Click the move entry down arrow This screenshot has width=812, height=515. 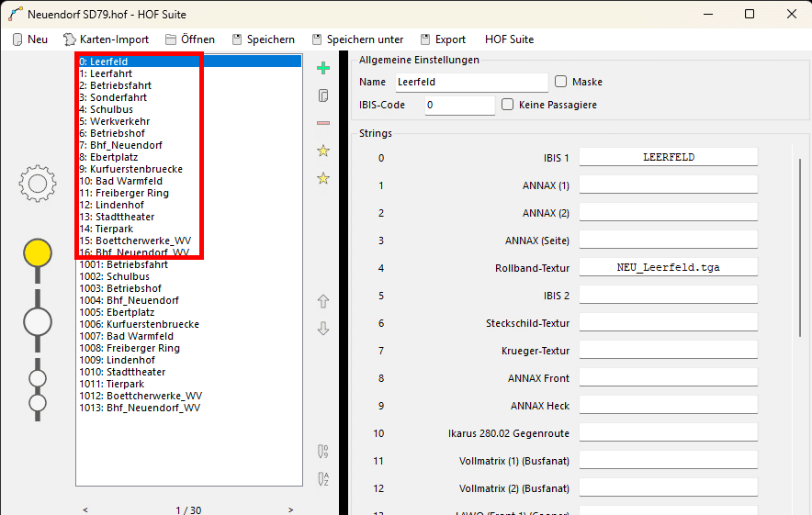click(322, 329)
